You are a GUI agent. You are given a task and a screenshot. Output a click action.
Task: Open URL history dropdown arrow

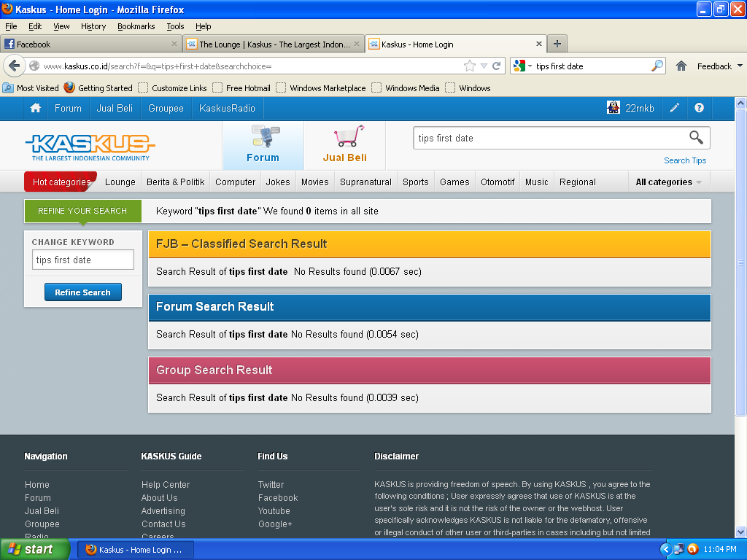(x=484, y=66)
